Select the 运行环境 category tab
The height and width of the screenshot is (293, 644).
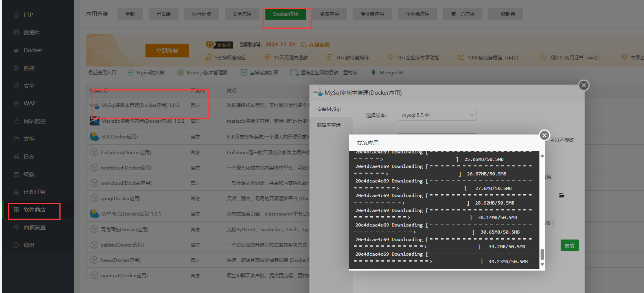[x=202, y=14]
